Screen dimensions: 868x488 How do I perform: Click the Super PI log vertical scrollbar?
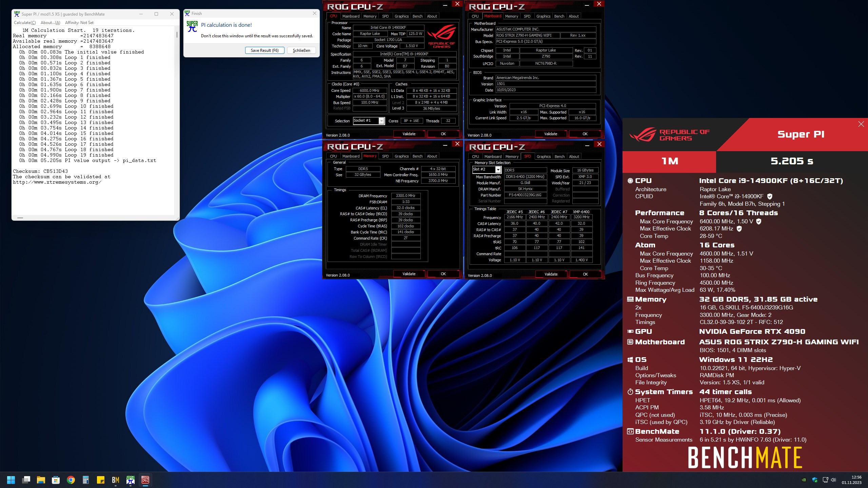[177, 35]
